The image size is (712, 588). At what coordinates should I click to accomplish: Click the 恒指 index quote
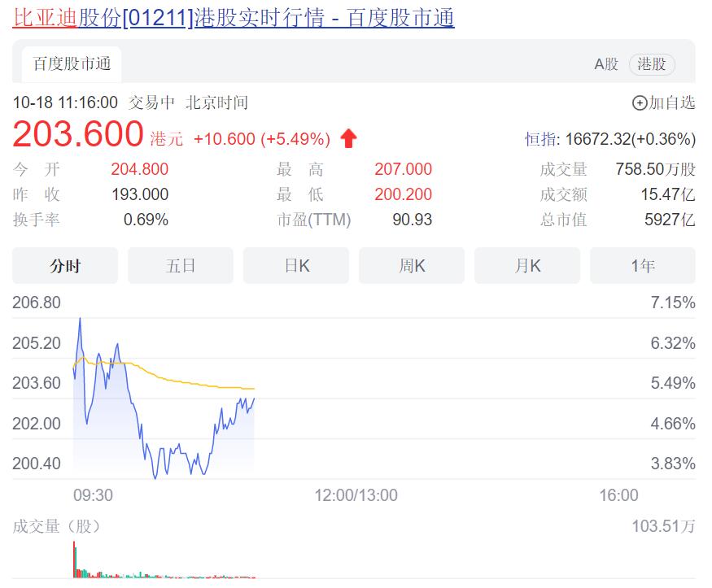tap(610, 139)
